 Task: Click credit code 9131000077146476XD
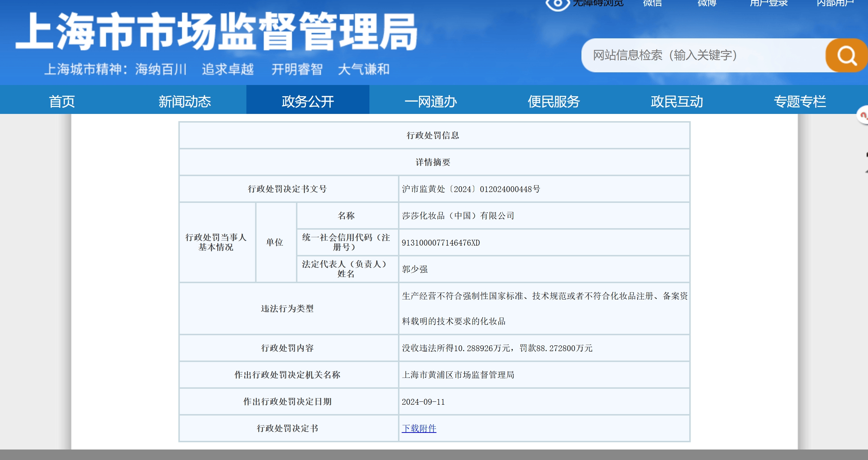(x=441, y=243)
